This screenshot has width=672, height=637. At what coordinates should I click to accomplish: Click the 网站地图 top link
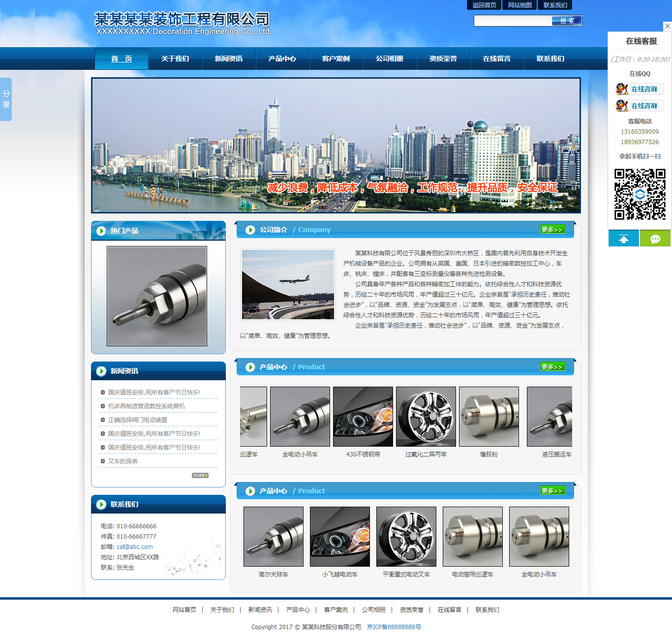point(519,5)
